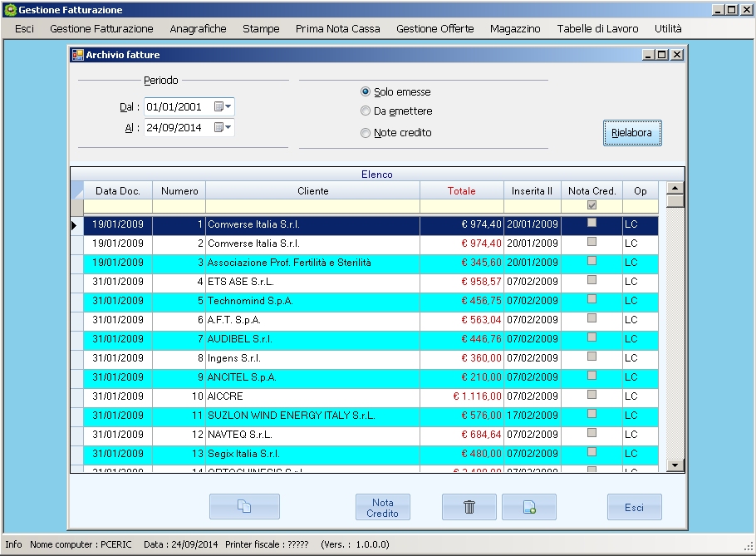Click the Rielabora button
Viewport: 756px width, 556px height.
point(632,133)
